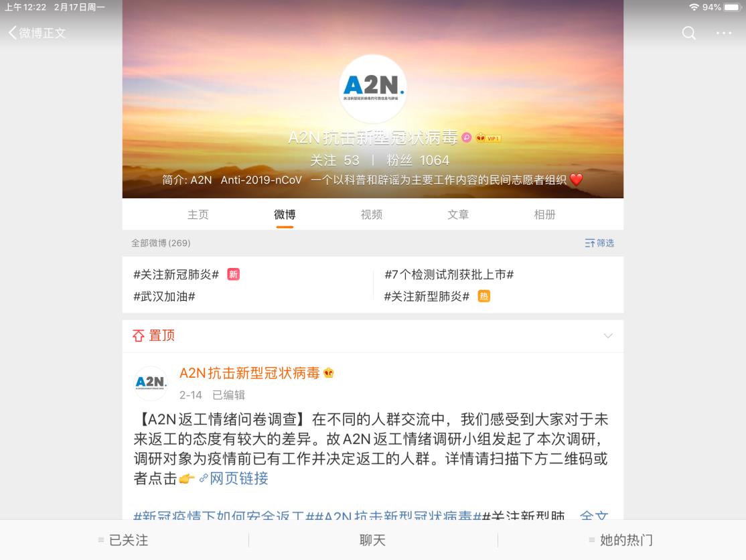This screenshot has width=746, height=560.
Task: Open the #武汉加油# topic
Action: (164, 297)
